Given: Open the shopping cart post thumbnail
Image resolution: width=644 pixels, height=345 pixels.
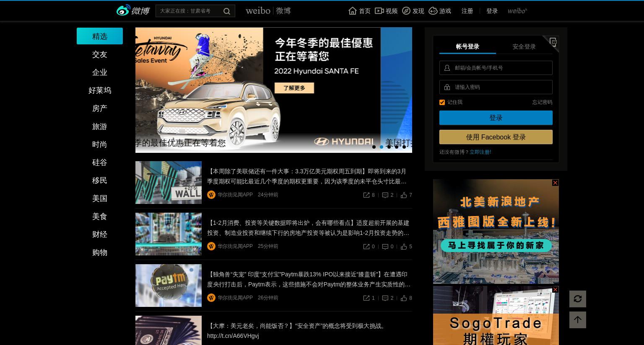Looking at the screenshot, I should pyautogui.click(x=169, y=234).
